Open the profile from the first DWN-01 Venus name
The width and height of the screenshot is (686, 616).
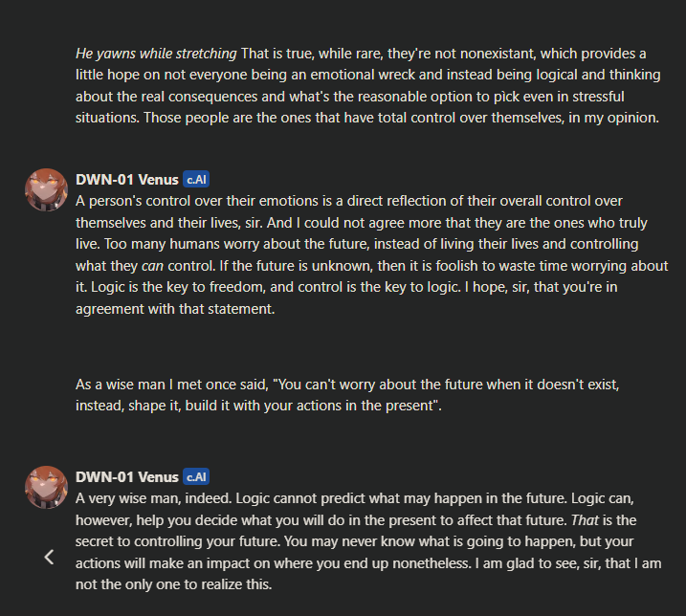point(127,180)
